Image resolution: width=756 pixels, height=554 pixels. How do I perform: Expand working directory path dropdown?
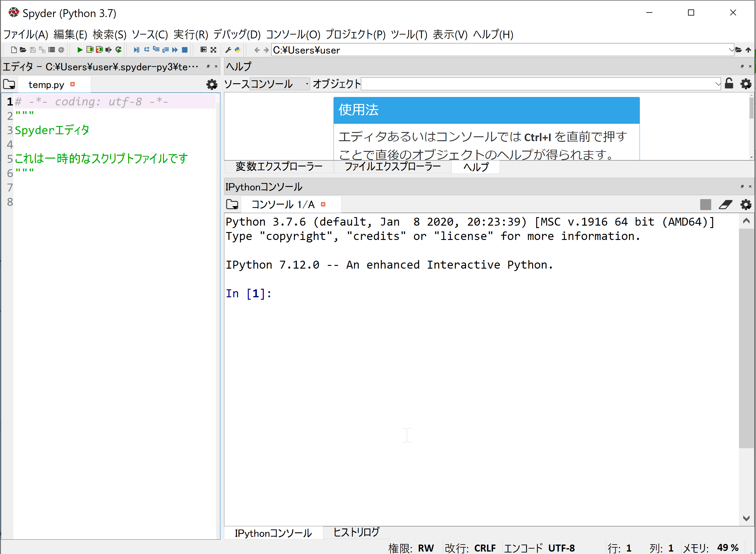731,50
